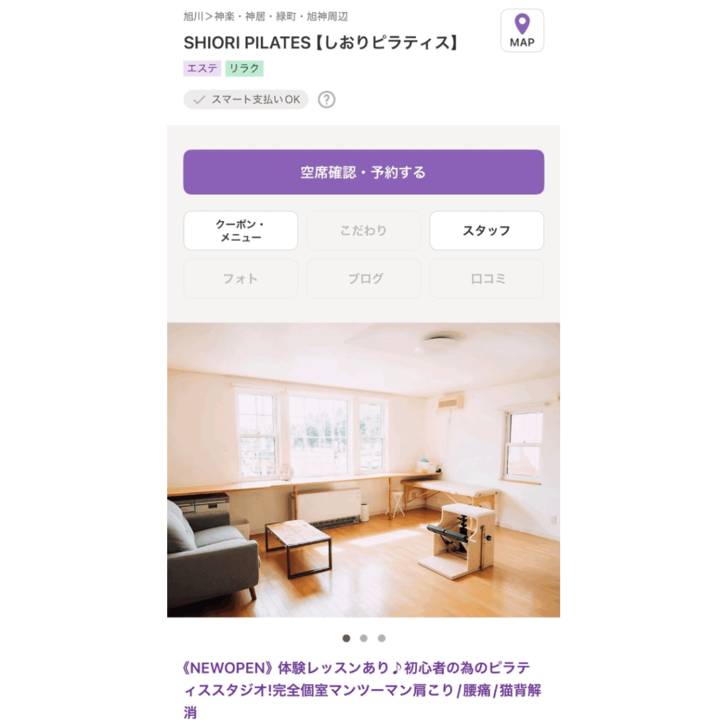The height and width of the screenshot is (728, 728).
Task: Open the MAP location pin icon
Action: click(522, 31)
